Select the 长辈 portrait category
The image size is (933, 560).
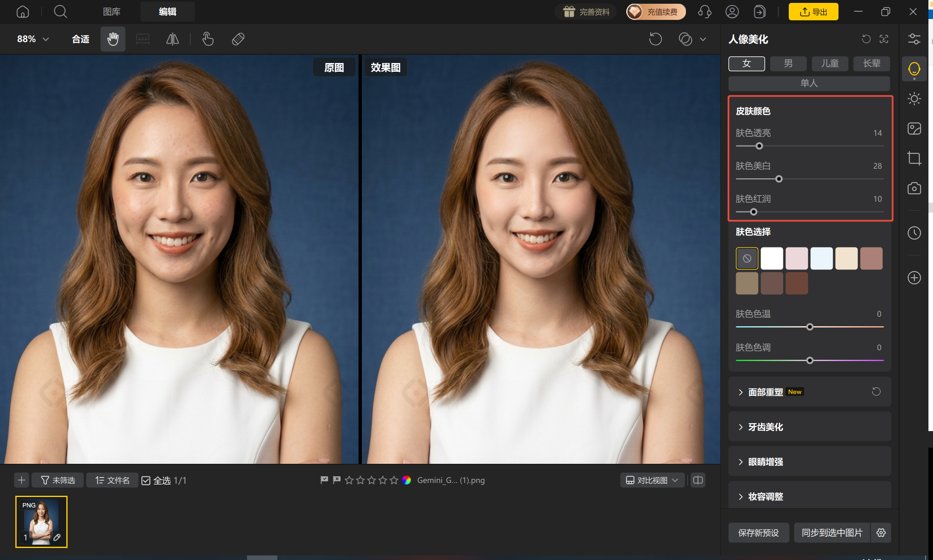click(x=872, y=63)
